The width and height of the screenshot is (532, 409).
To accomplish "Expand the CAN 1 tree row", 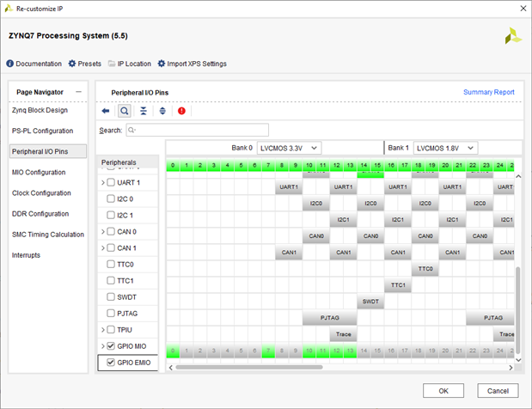I will [103, 248].
